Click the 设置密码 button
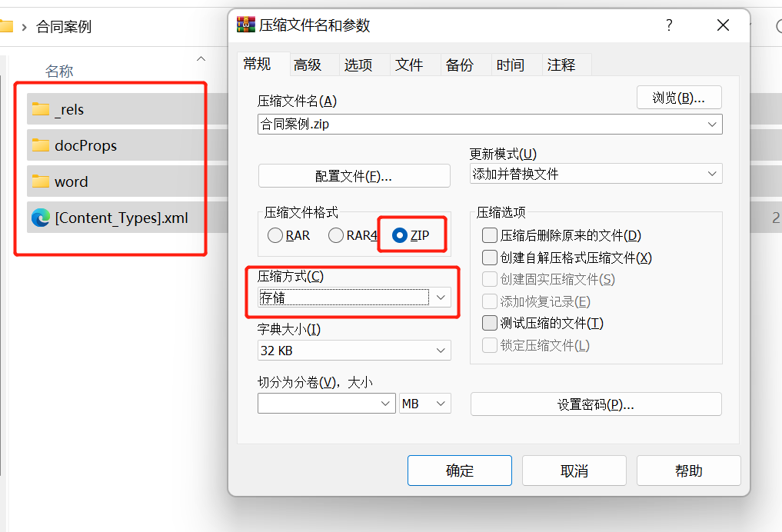The height and width of the screenshot is (532, 782). coord(596,404)
